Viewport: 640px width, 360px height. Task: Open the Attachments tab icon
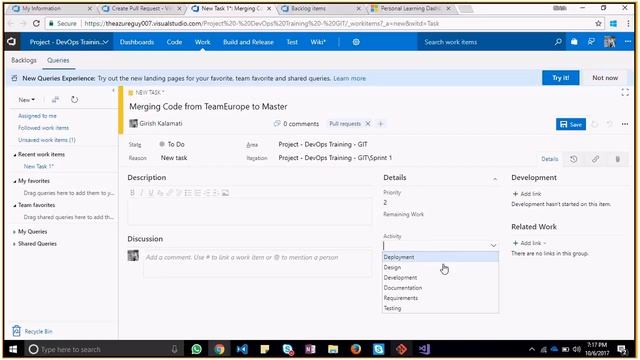click(618, 159)
